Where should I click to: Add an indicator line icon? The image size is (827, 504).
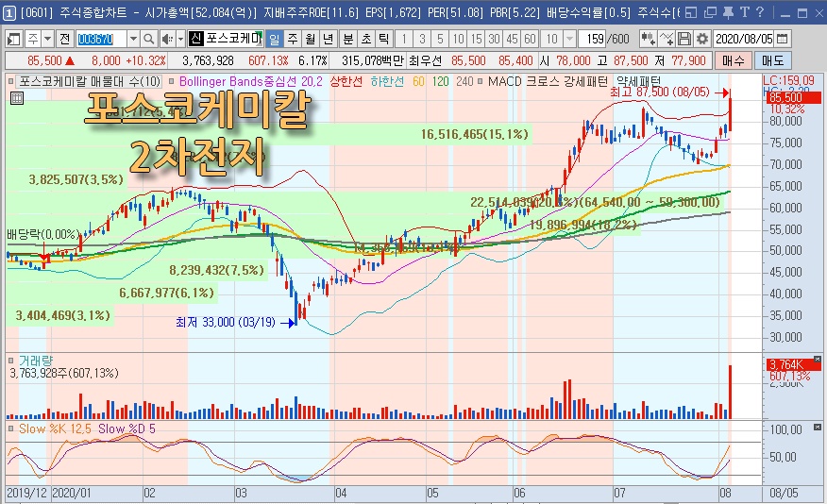(667, 39)
